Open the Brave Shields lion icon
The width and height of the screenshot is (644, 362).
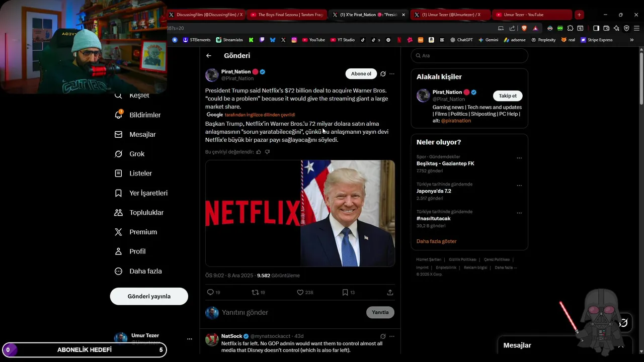point(524,28)
